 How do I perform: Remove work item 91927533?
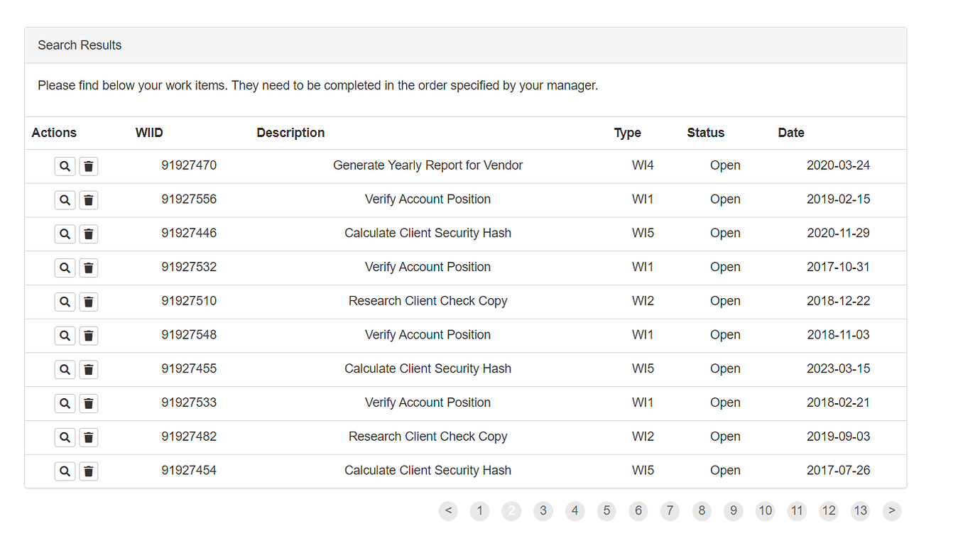tap(89, 403)
